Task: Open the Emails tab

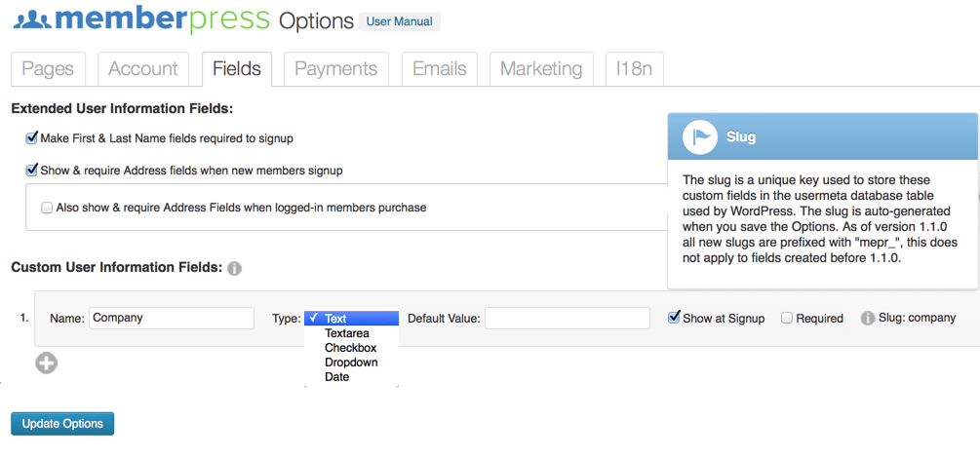Action: pyautogui.click(x=440, y=68)
